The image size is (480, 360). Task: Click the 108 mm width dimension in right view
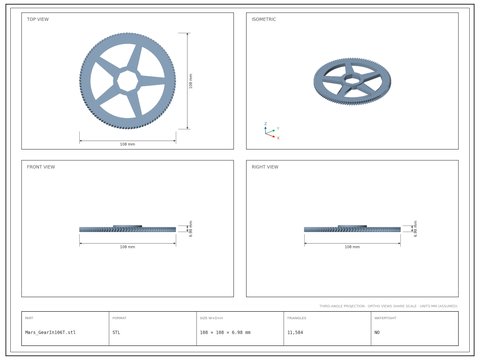coord(352,247)
